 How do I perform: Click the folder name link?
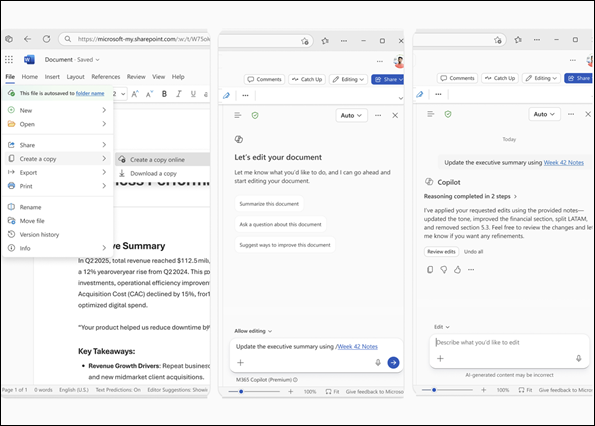tap(90, 93)
